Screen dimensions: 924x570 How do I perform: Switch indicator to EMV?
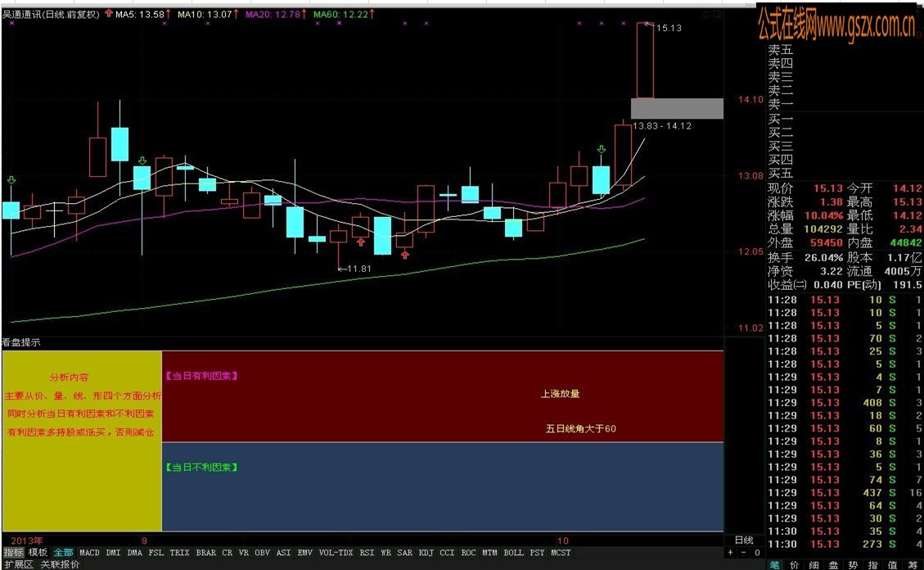point(305,552)
